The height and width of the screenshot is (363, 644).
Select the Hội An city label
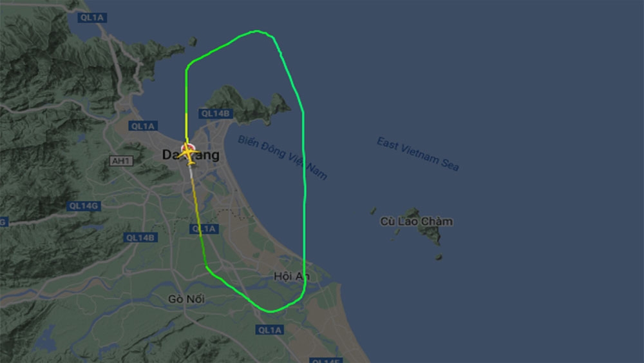pos(291,276)
